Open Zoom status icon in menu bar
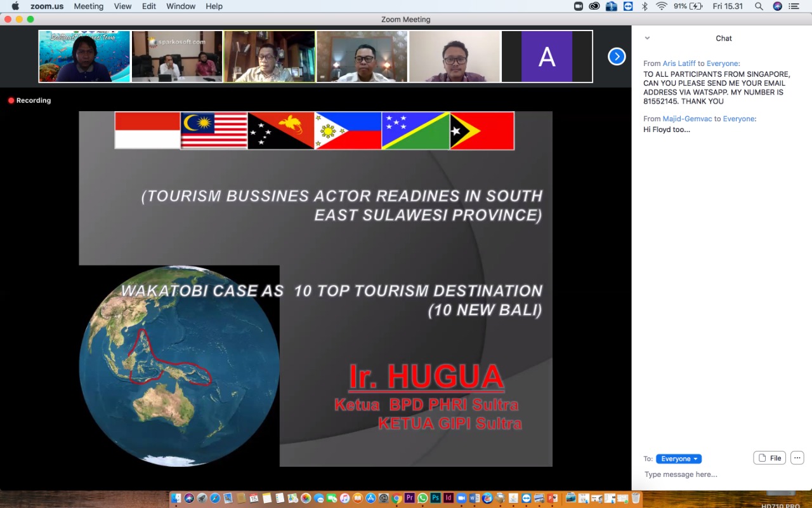This screenshot has height=508, width=812. [x=578, y=6]
